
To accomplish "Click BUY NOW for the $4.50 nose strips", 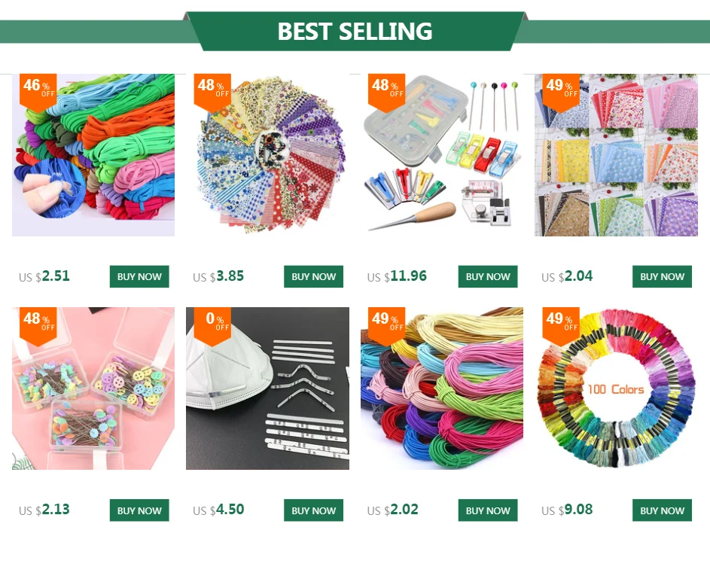I will point(314,510).
